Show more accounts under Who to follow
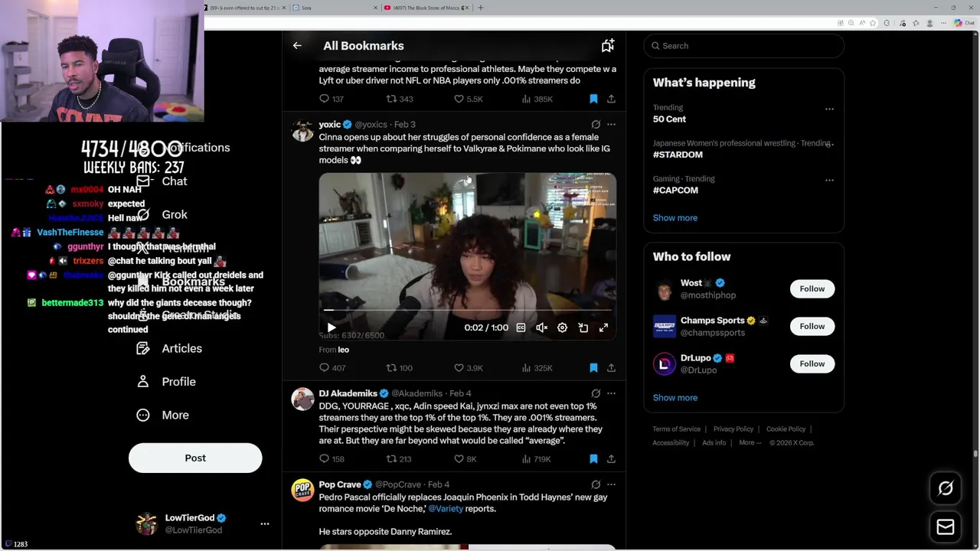This screenshot has height=551, width=980. coord(675,398)
